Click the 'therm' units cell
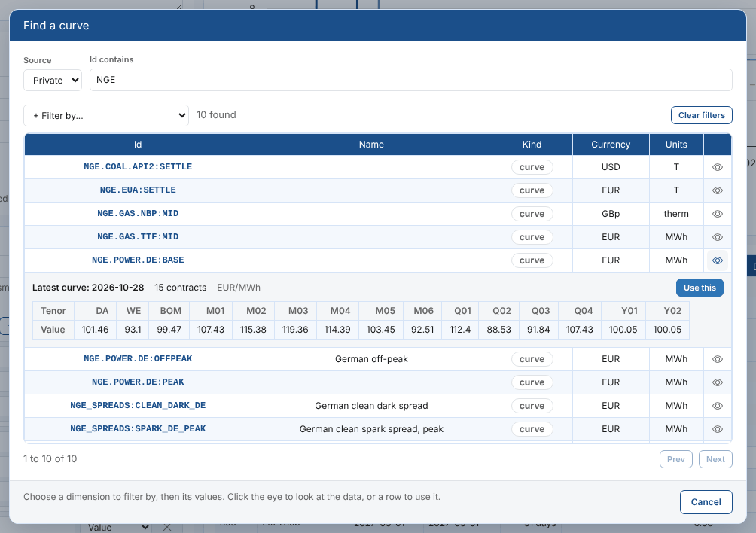Viewport: 756px width, 533px height. pos(676,214)
